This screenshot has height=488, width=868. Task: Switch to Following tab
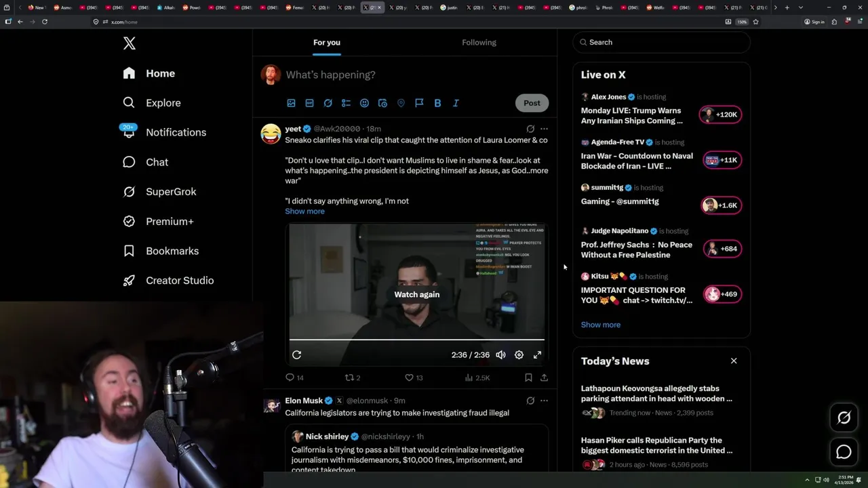[x=479, y=43]
